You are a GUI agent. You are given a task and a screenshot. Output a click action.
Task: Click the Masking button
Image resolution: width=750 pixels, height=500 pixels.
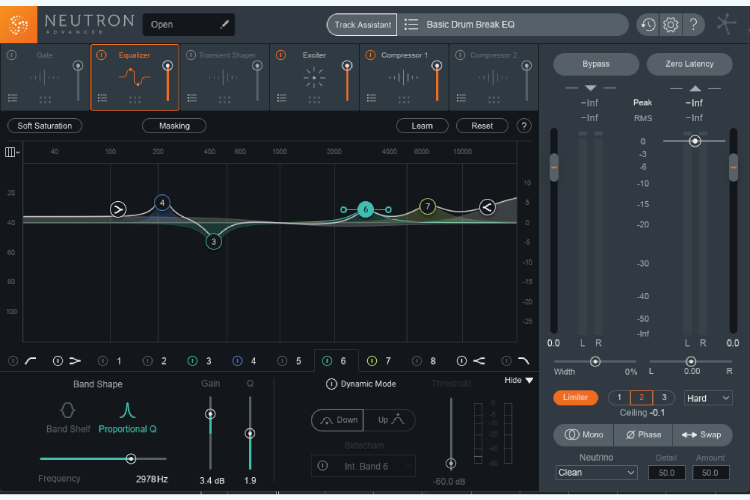174,126
